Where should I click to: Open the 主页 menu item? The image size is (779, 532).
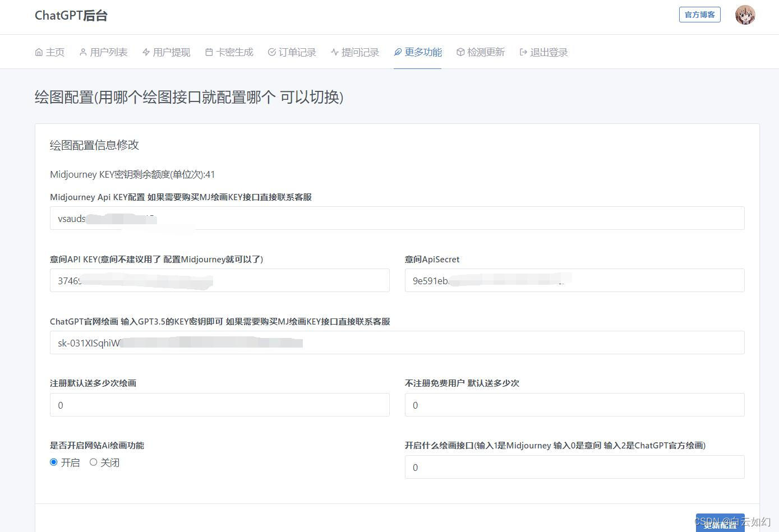[55, 52]
